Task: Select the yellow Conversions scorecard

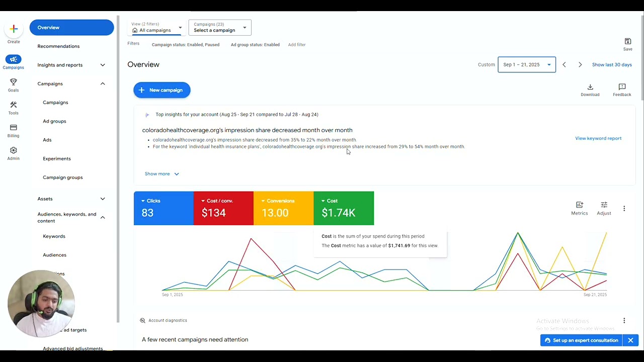Action: tap(283, 208)
